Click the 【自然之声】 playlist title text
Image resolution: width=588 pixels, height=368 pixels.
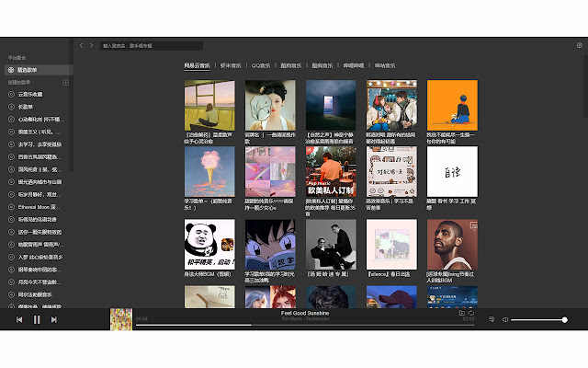tap(330, 138)
